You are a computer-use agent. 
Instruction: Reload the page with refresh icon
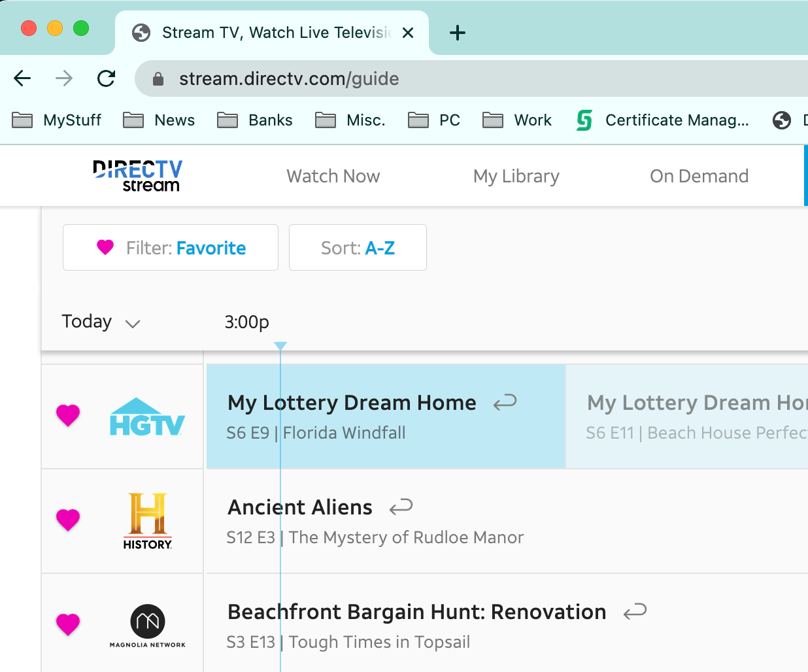(x=106, y=78)
